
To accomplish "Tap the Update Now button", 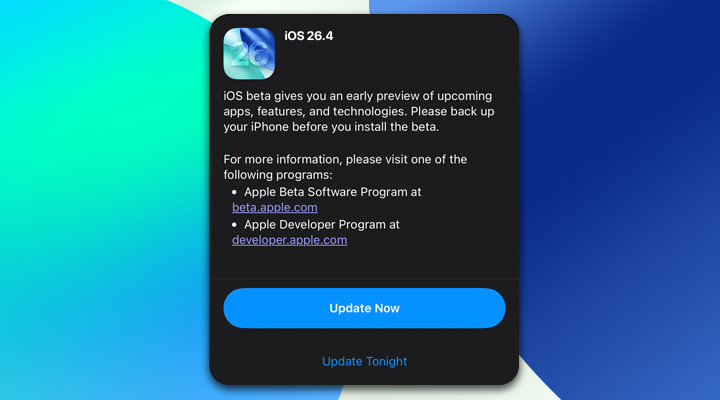I will [x=364, y=308].
